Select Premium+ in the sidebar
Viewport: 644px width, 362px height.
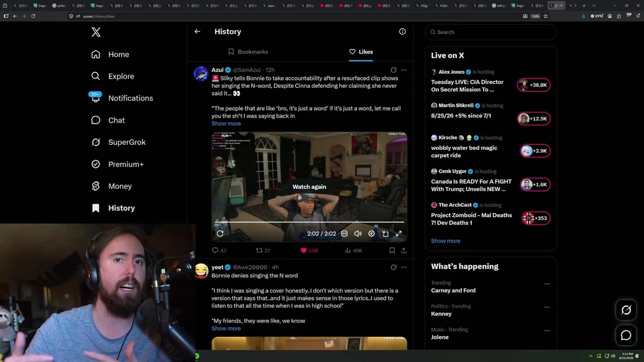(x=117, y=164)
